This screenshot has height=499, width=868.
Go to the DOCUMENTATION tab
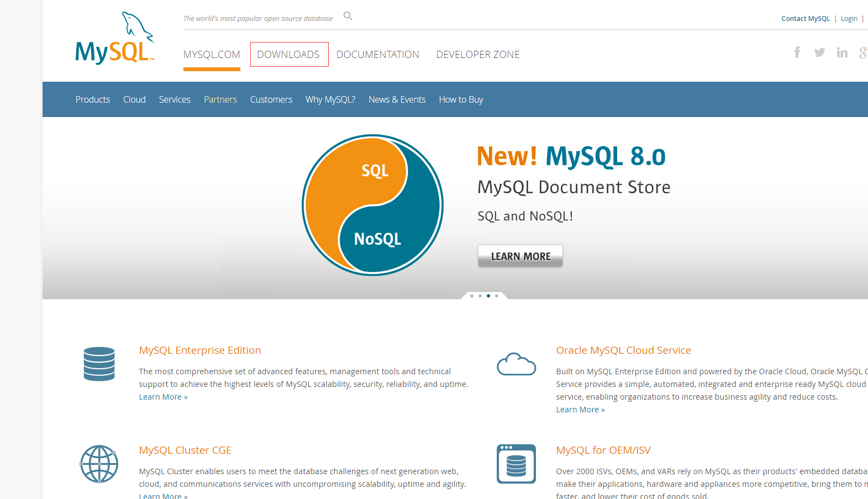click(378, 55)
